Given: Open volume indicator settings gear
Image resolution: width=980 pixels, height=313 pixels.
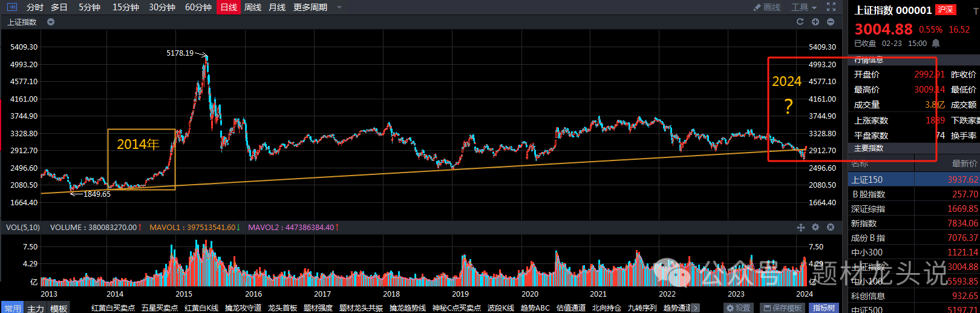Looking at the screenshot, I should pos(815,227).
